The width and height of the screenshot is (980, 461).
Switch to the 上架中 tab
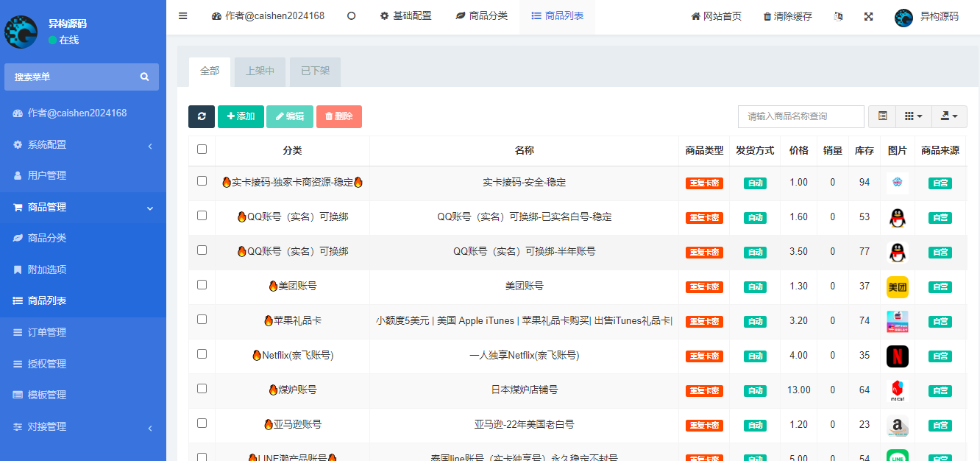click(x=260, y=71)
